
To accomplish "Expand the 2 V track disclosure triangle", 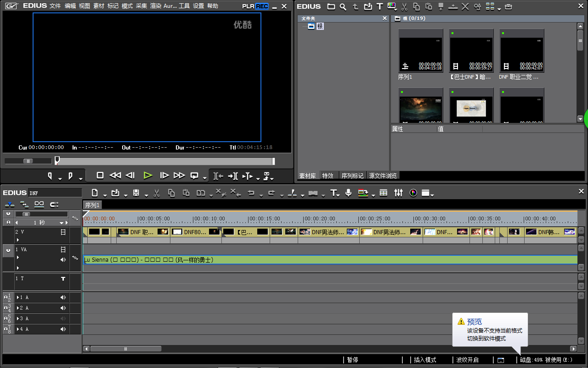I will click(18, 240).
